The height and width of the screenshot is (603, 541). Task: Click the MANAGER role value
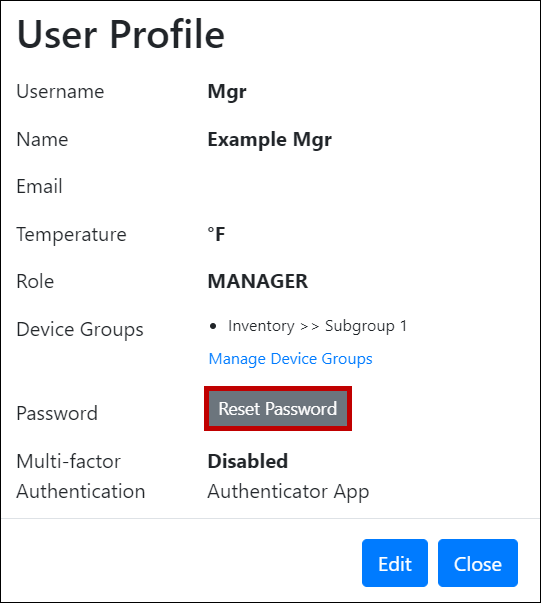coord(258,281)
